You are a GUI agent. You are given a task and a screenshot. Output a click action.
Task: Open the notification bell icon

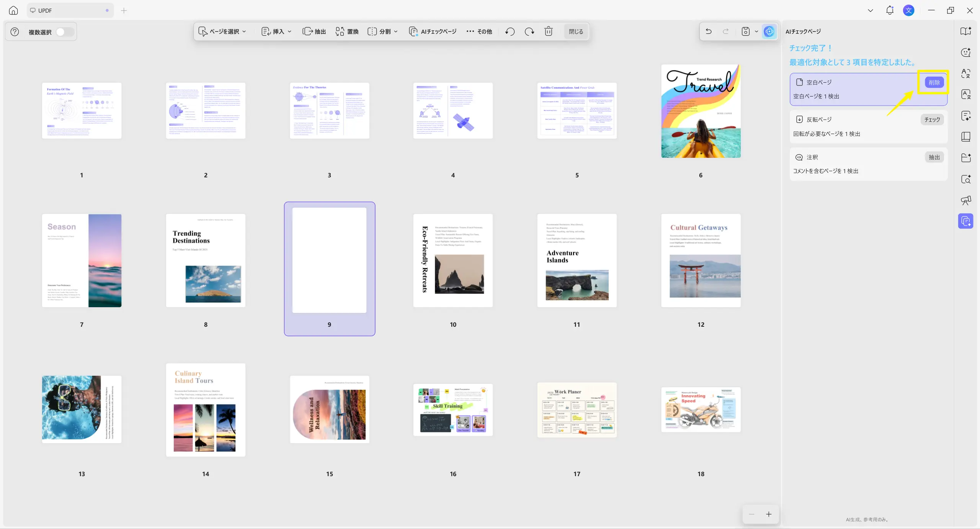(890, 10)
